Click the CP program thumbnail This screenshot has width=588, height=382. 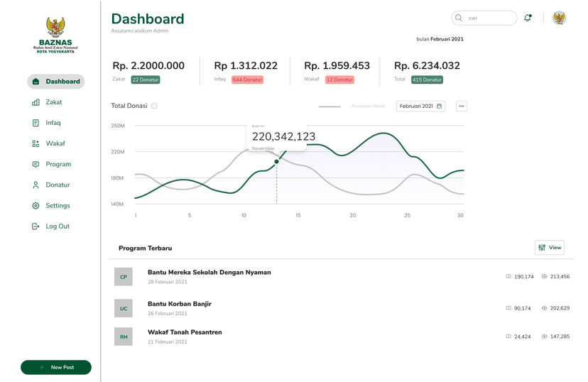124,277
